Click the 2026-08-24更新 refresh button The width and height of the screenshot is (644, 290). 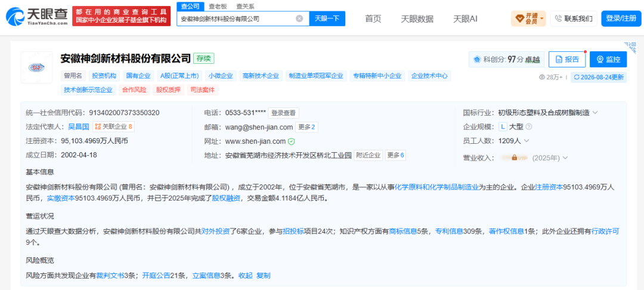pyautogui.click(x=599, y=77)
